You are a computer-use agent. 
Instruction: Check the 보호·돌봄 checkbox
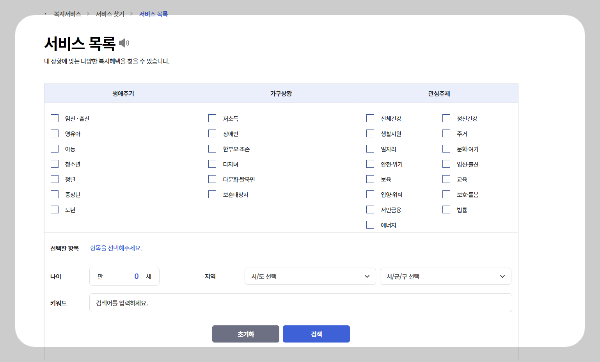coord(446,194)
